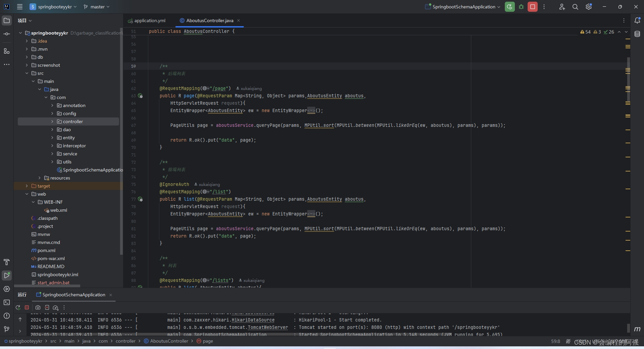Screen dimensions: 644x349
Task: Expand the screenshot folder
Action: [x=27, y=65]
